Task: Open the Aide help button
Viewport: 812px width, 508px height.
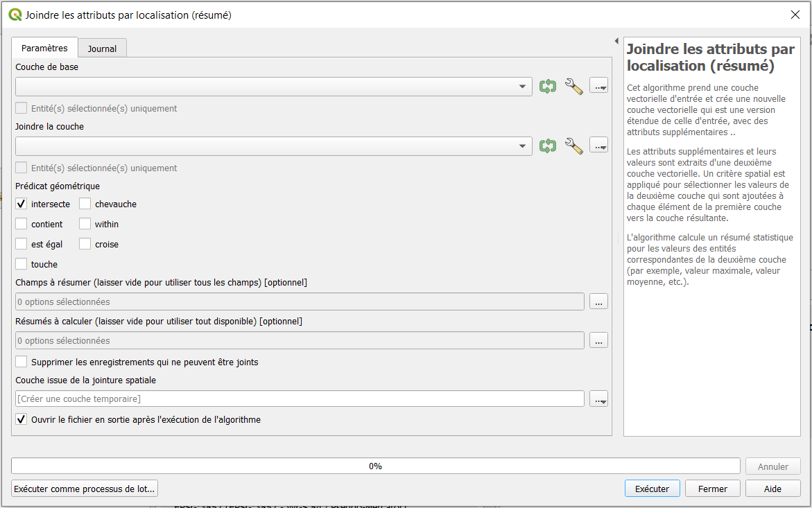Action: [772, 489]
